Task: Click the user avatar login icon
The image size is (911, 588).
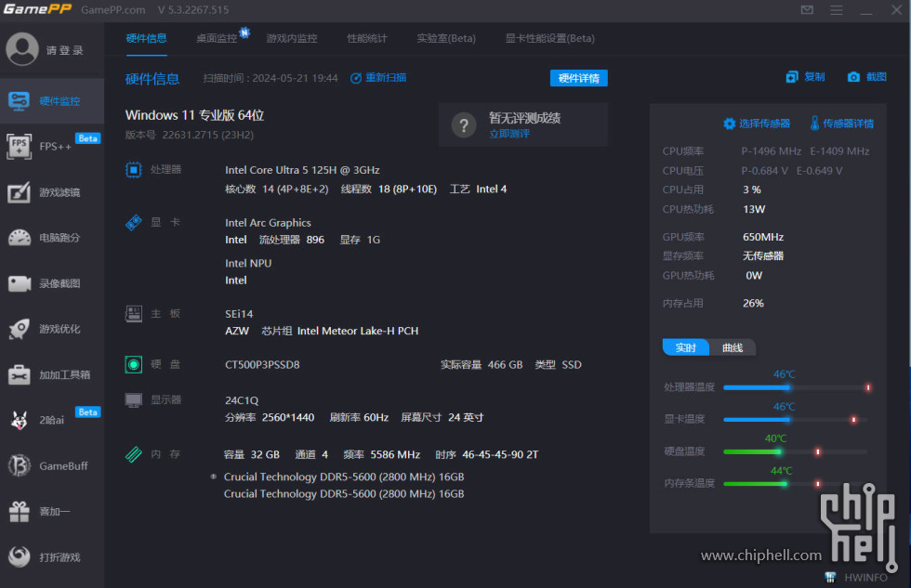Action: coord(22,48)
